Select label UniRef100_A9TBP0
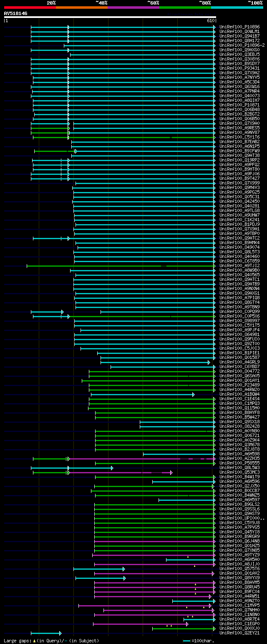Viewport: 267px width, 644px height. coord(239,234)
